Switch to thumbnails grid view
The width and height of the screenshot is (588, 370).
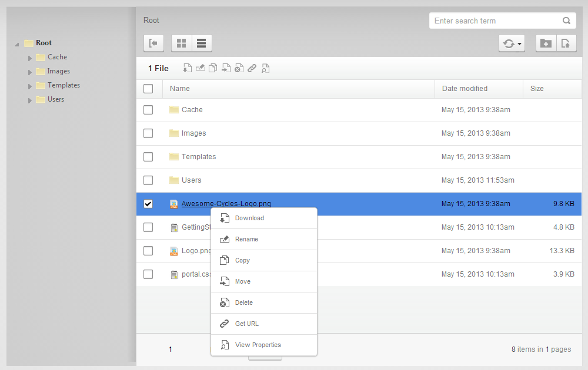[181, 43]
